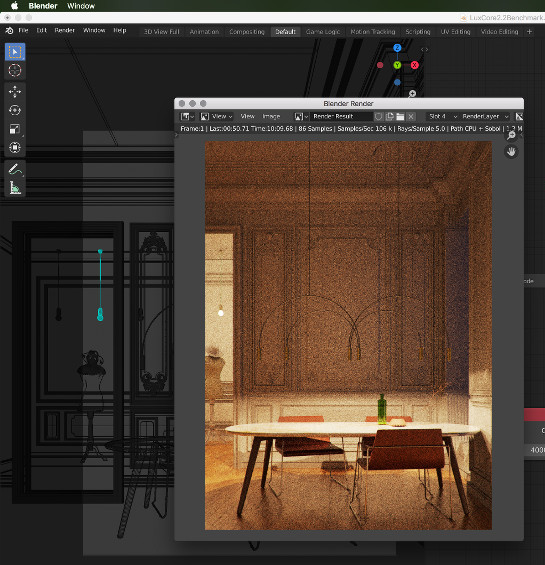Open the macOS Blender app menu
Image resolution: width=545 pixels, height=565 pixels.
pos(43,6)
